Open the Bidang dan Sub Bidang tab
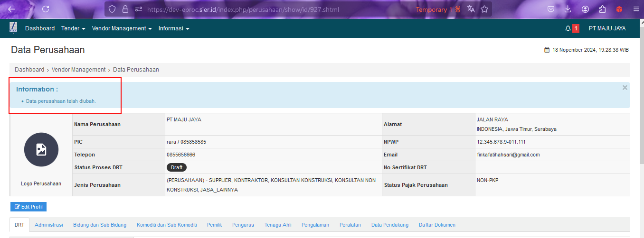Image resolution: width=644 pixels, height=238 pixels. pos(100,225)
